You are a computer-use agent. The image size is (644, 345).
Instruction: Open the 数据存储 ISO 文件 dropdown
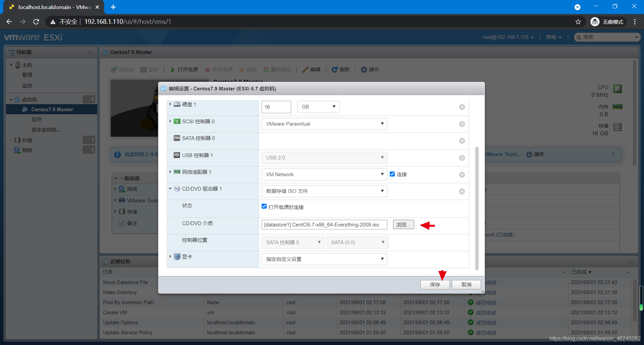point(324,191)
